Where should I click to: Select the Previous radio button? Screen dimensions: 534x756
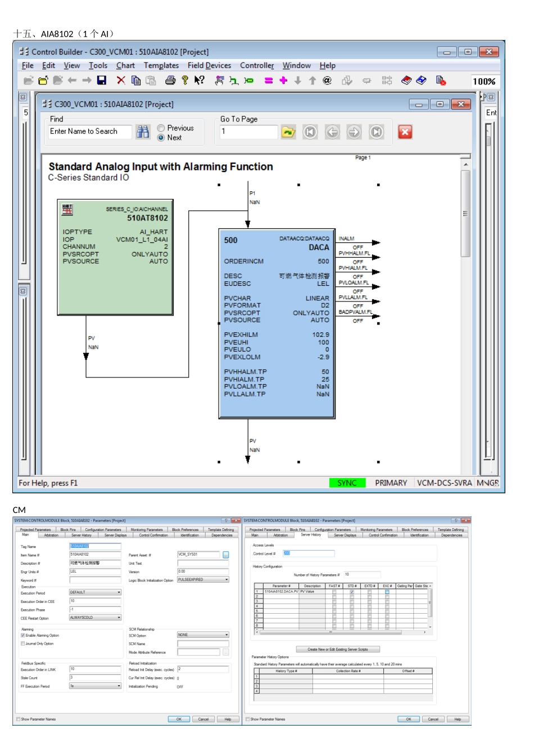click(x=161, y=128)
